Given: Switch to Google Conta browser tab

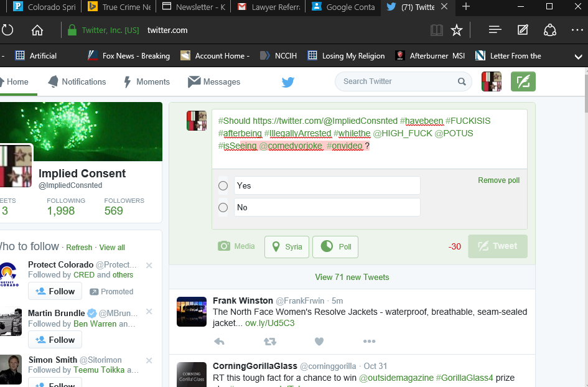Looking at the screenshot, I should [343, 7].
